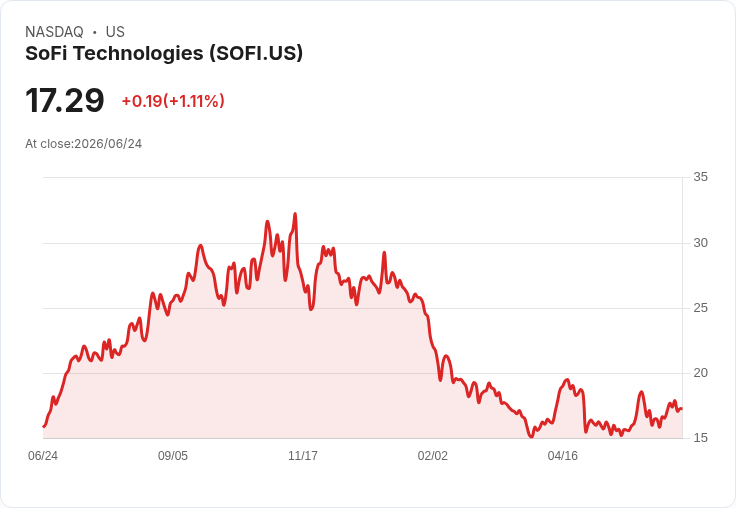This screenshot has width=736, height=508.
Task: Click the right end of the price line
Action: point(682,408)
